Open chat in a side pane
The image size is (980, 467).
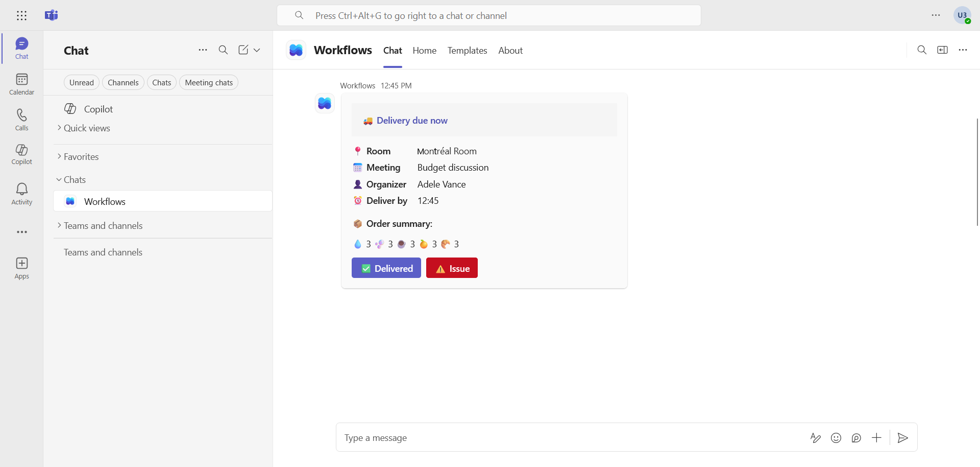coord(942,50)
